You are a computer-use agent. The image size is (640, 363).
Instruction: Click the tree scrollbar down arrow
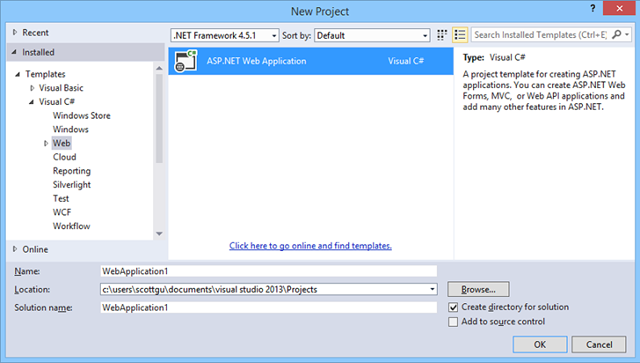(x=159, y=234)
